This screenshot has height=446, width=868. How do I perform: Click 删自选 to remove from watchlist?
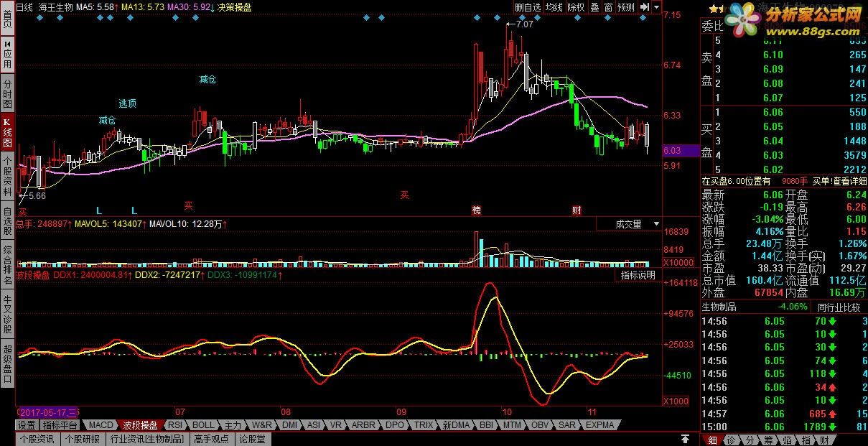[x=528, y=7]
